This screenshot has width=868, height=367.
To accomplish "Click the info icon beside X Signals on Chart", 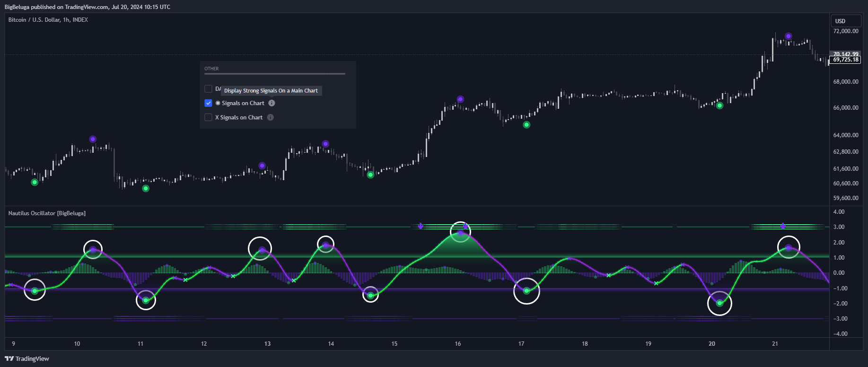I will coord(271,117).
